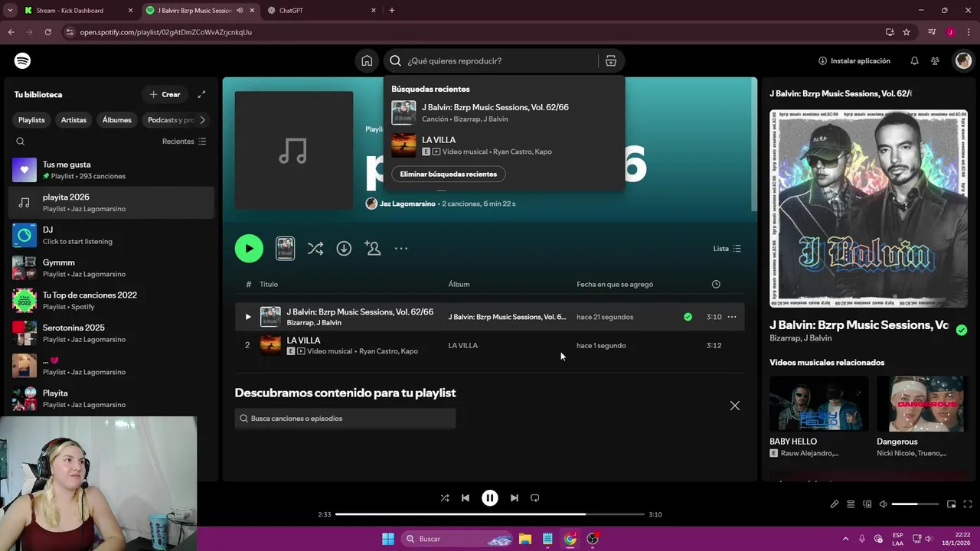Image resolution: width=980 pixels, height=551 pixels.
Task: Search in Tu biblioteca magnifier icon
Action: (21, 142)
